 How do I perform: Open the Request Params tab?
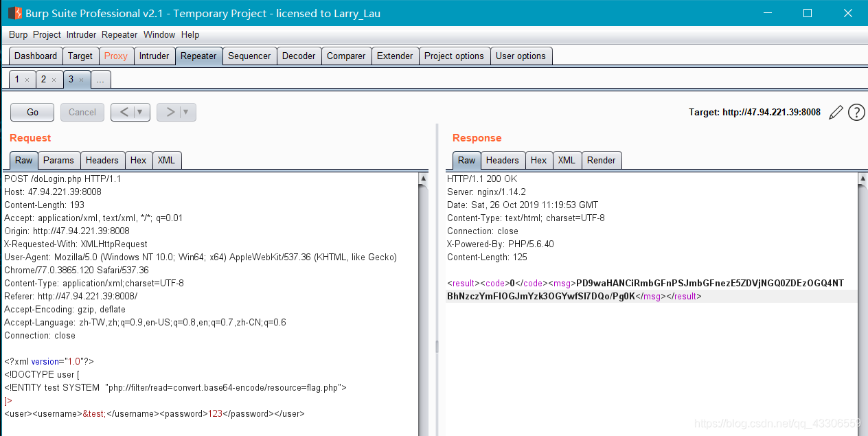coord(58,160)
